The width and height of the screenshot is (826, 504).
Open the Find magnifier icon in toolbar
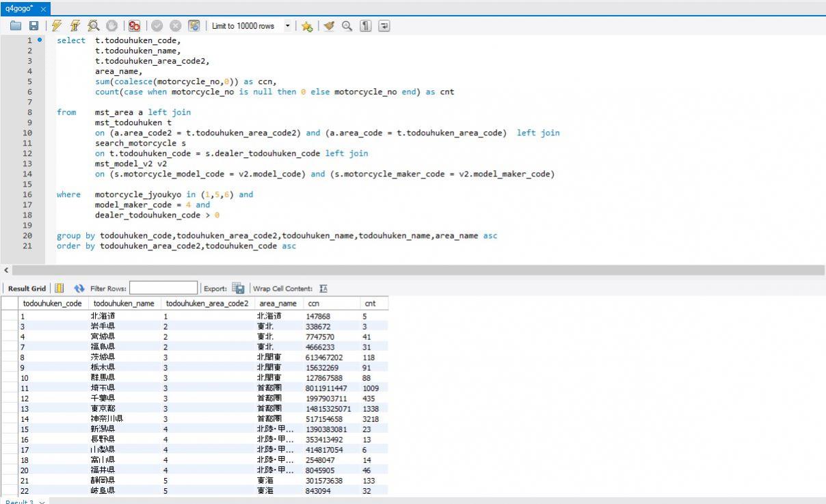tap(347, 26)
